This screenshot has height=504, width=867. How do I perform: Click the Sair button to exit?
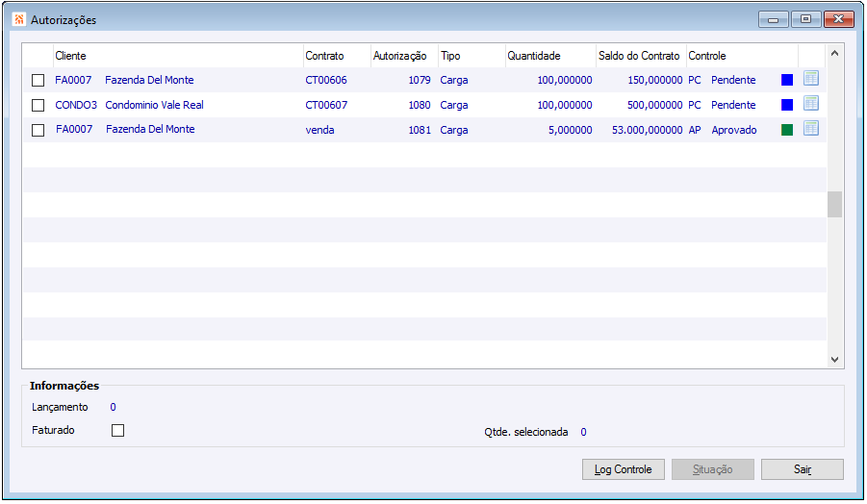tap(803, 469)
